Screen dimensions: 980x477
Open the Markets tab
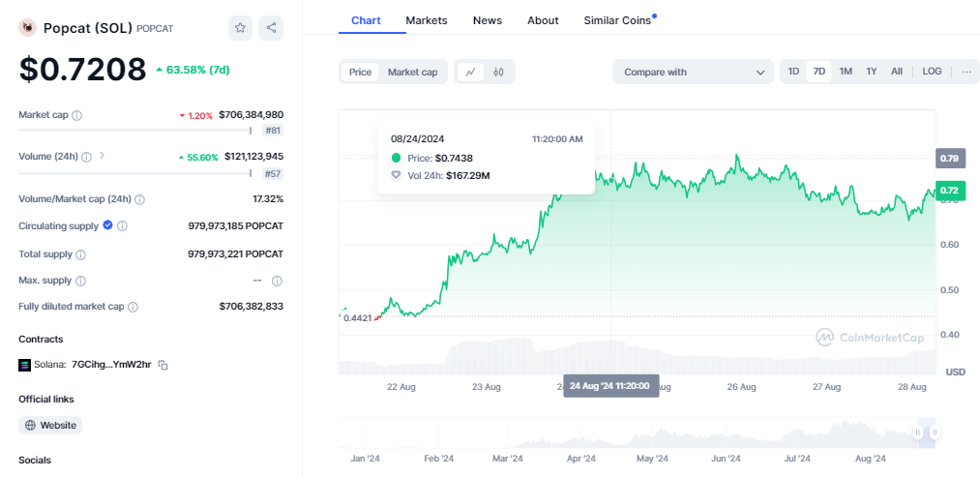coord(427,20)
